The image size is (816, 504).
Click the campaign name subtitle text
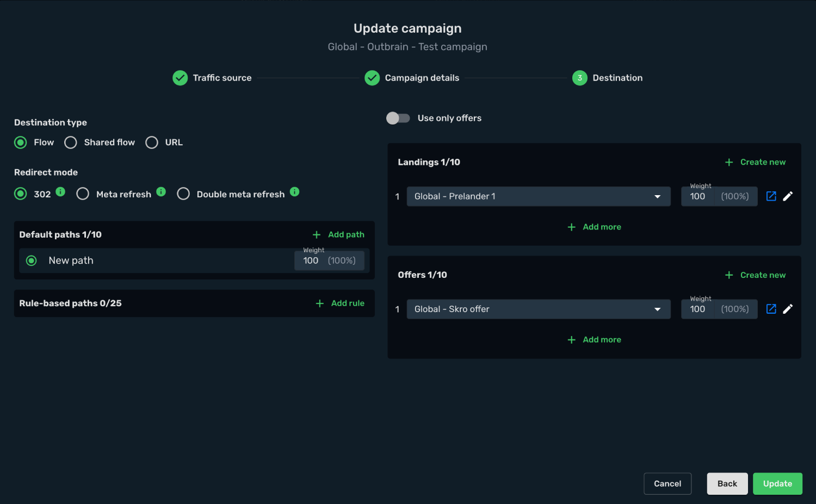tap(407, 47)
